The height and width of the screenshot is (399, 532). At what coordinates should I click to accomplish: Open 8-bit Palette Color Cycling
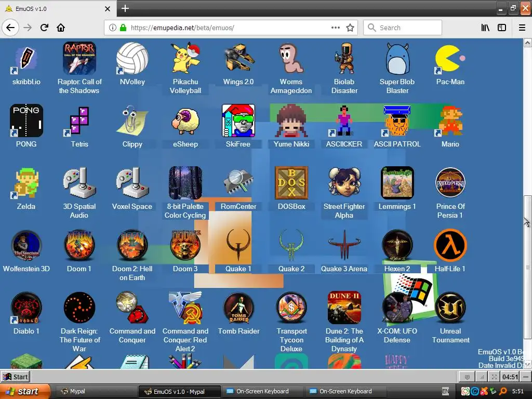(185, 183)
